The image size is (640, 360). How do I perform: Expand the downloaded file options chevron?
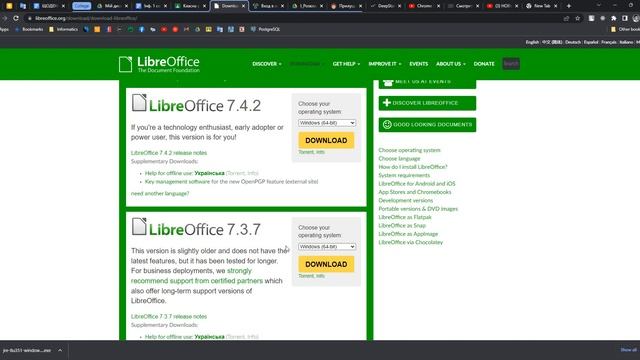[60, 350]
